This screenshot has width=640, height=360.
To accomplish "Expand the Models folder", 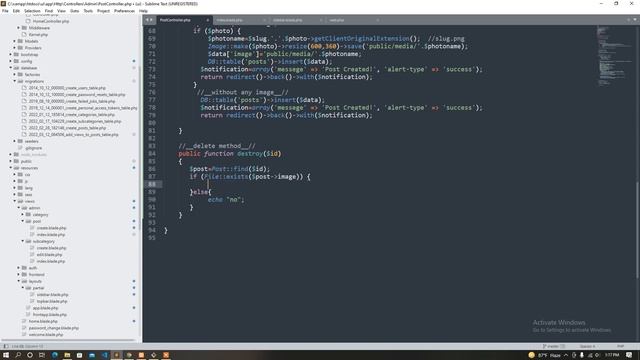I will 14,41.
